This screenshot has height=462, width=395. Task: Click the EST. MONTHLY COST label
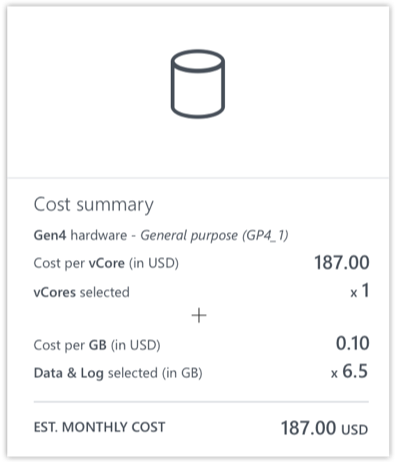[99, 427]
